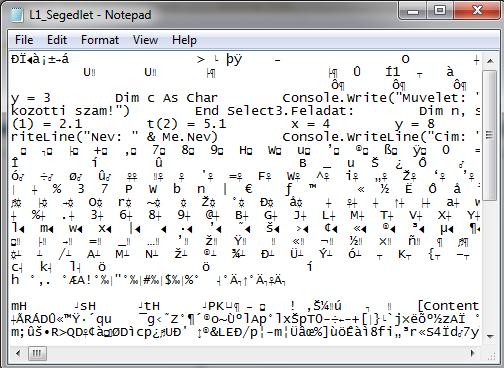Image resolution: width=504 pixels, height=368 pixels.
Task: Minimize the Notepad window
Action: [413, 12]
